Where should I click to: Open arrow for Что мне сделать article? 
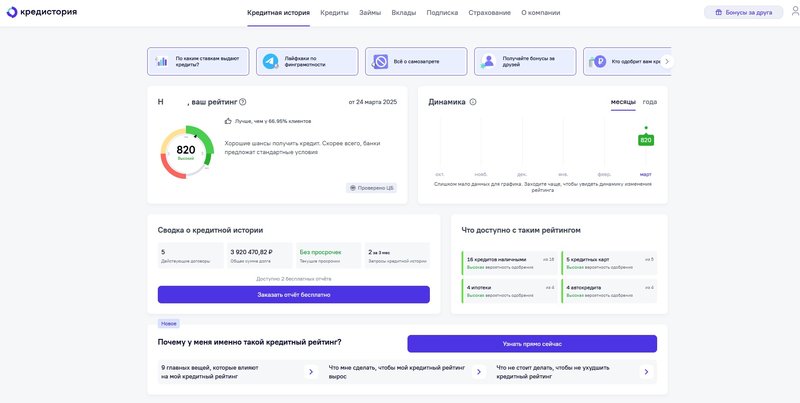click(x=478, y=372)
